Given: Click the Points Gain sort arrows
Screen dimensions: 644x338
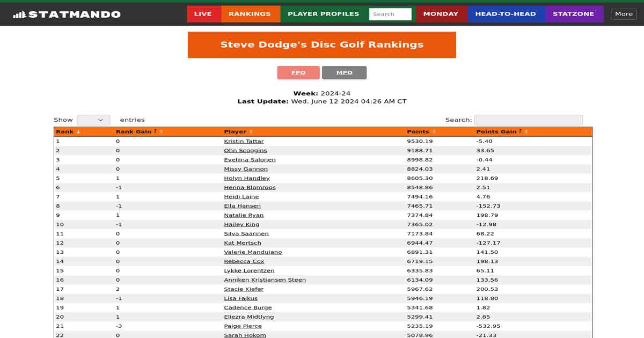Looking at the screenshot, I should (526, 132).
